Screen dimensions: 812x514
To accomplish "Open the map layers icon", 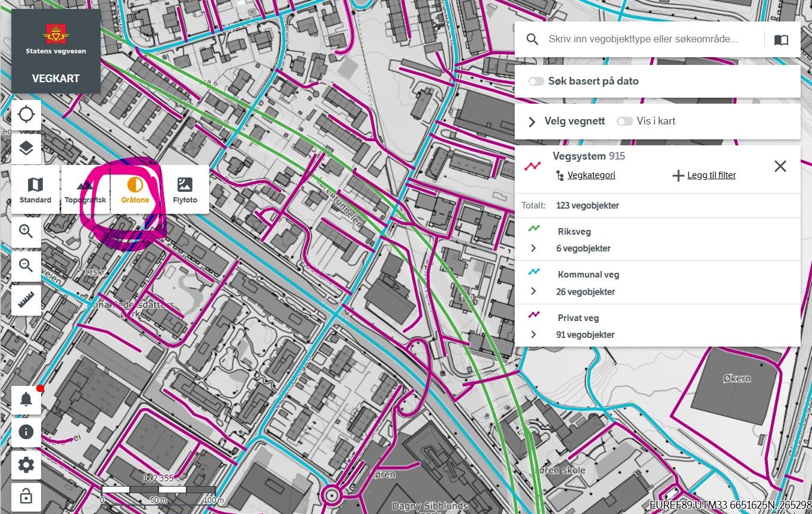I will 26,148.
